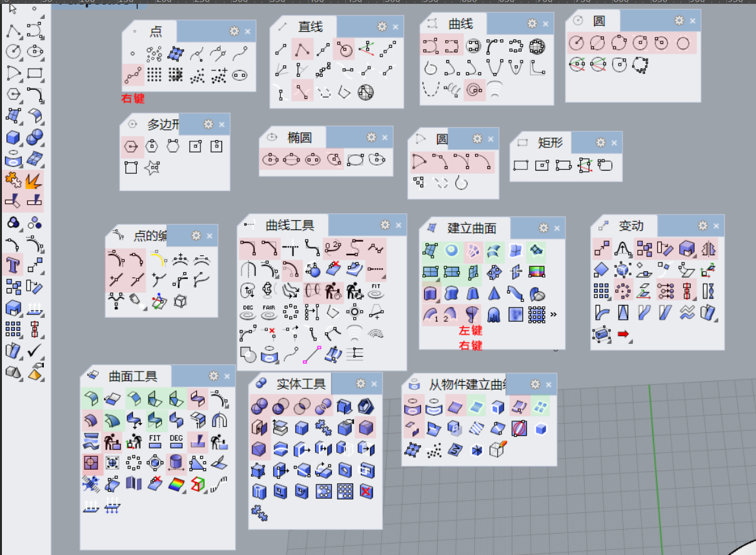Select the Fillet Curves icon in 曲线工具

(248, 249)
